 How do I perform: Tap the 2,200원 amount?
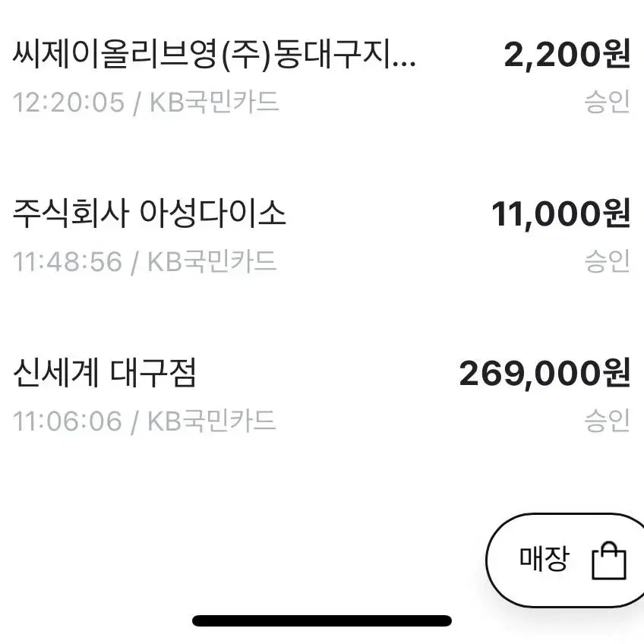pos(567,55)
